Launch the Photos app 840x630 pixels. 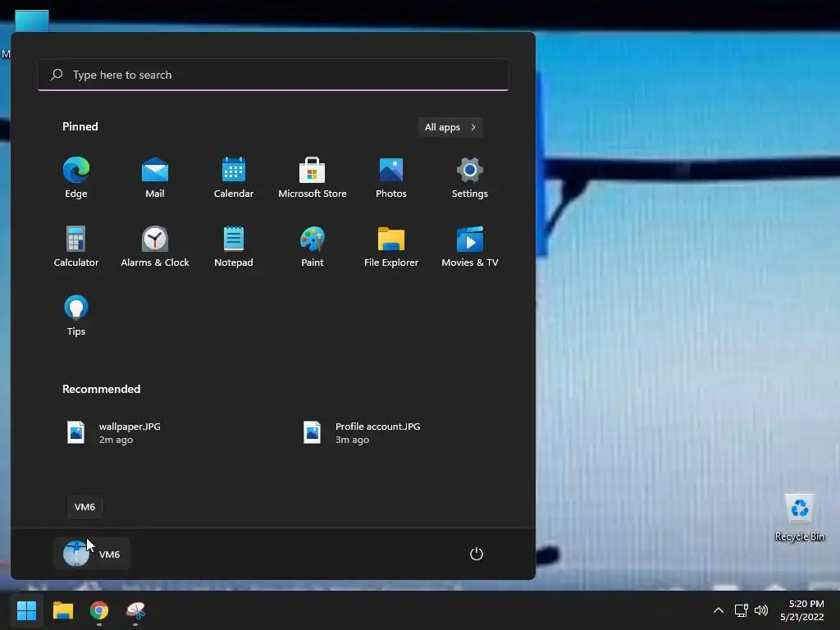click(x=391, y=177)
